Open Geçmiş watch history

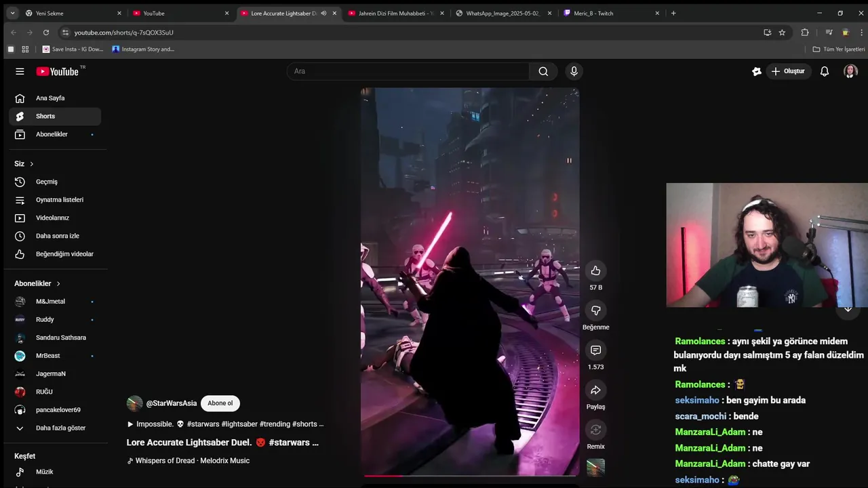tap(55, 182)
